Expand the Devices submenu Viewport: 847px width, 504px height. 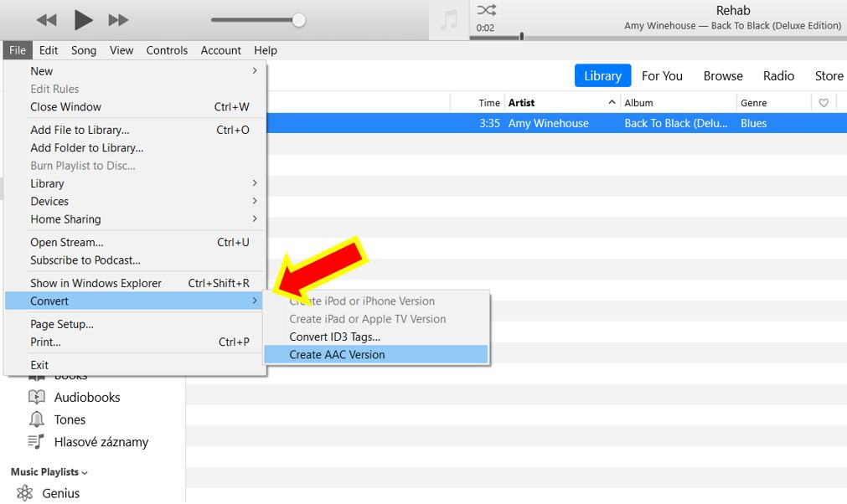tap(135, 201)
